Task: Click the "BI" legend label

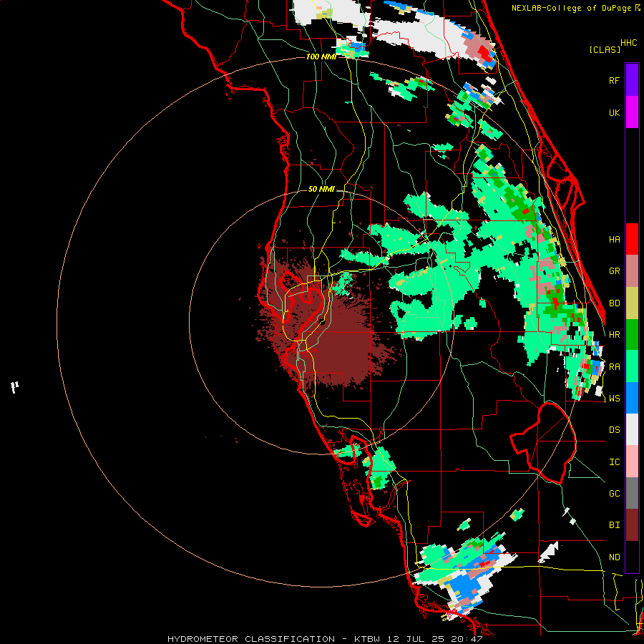Action: click(614, 525)
